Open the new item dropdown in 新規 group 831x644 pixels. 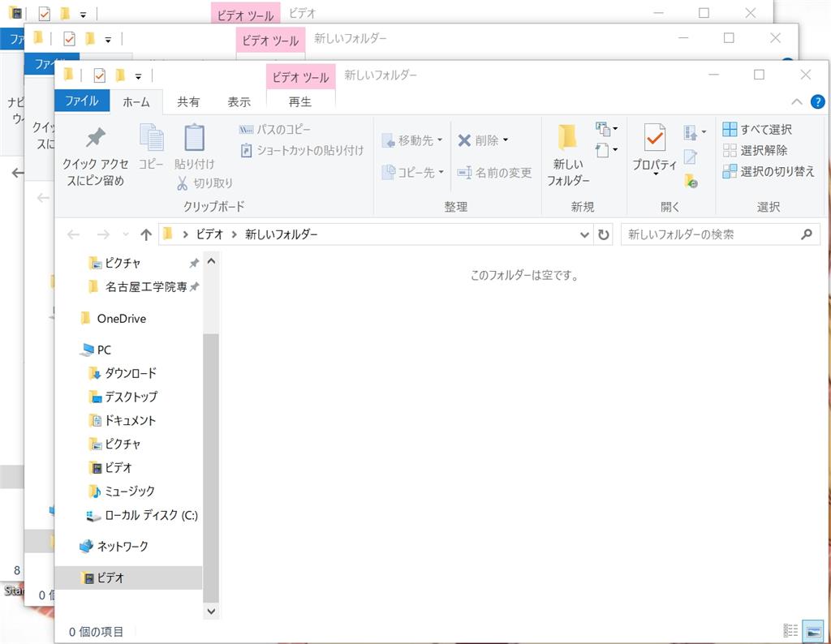(607, 129)
